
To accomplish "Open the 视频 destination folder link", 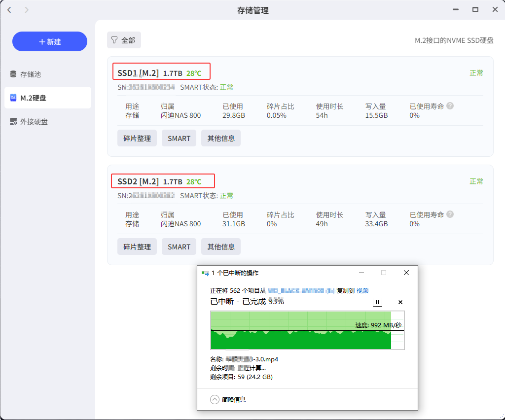I will click(x=362, y=291).
